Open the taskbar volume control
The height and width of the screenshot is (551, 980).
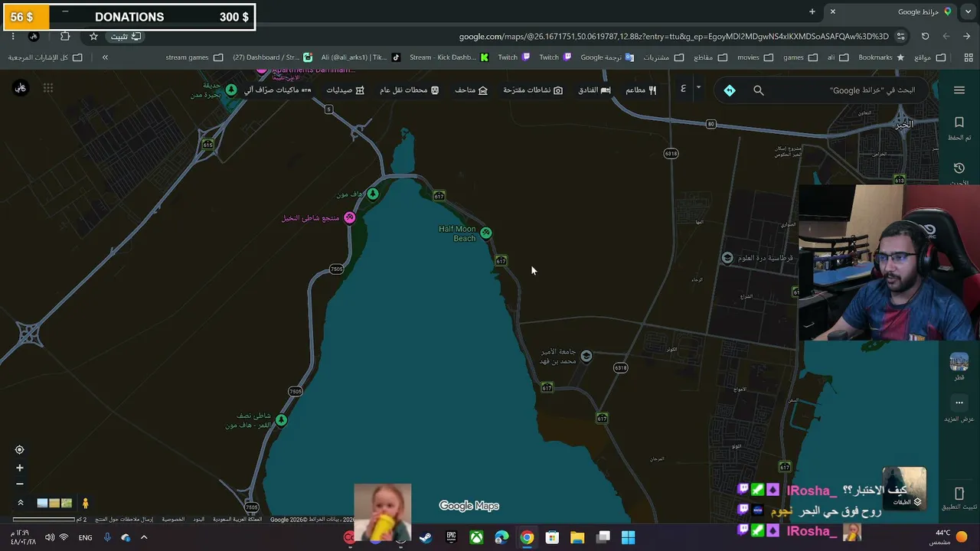point(50,537)
